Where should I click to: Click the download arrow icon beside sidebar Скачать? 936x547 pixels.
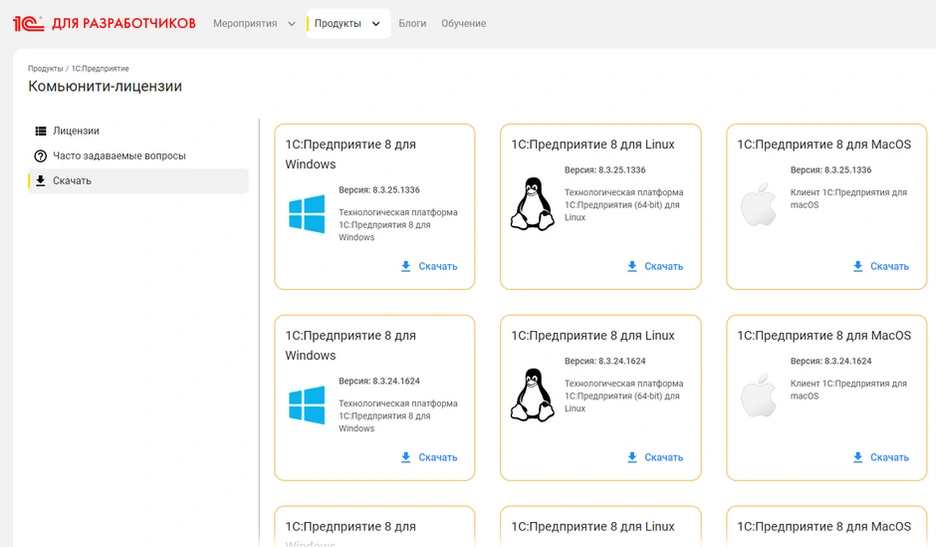(x=41, y=181)
